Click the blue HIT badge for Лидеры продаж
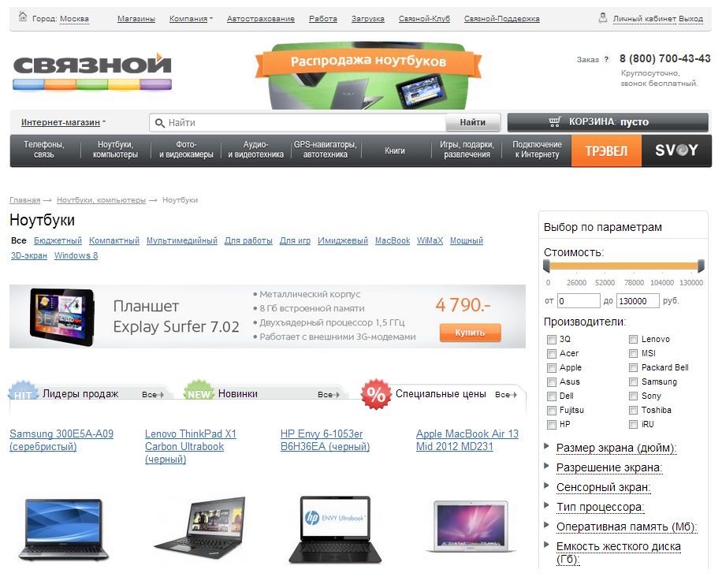722x588 pixels. [x=23, y=392]
